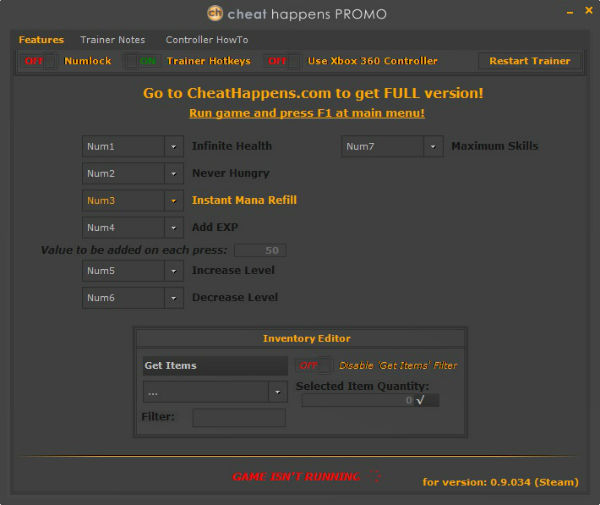The height and width of the screenshot is (505, 600).
Task: Click the Use Xbox 360 Controller label
Action: pos(372,61)
